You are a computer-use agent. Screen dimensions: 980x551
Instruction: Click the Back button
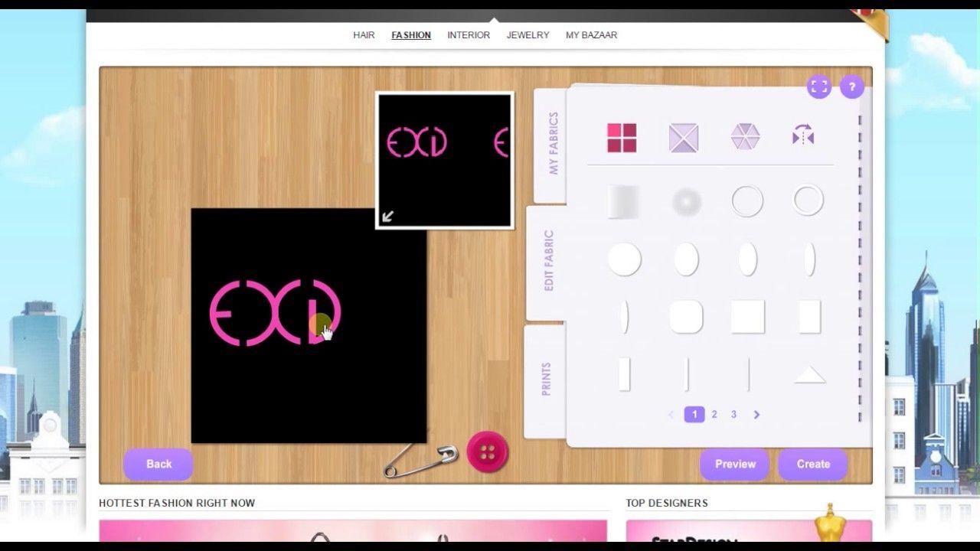(158, 464)
